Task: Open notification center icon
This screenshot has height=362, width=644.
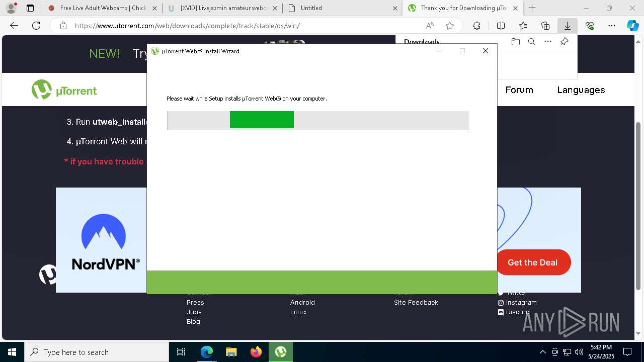Action: (x=627, y=352)
